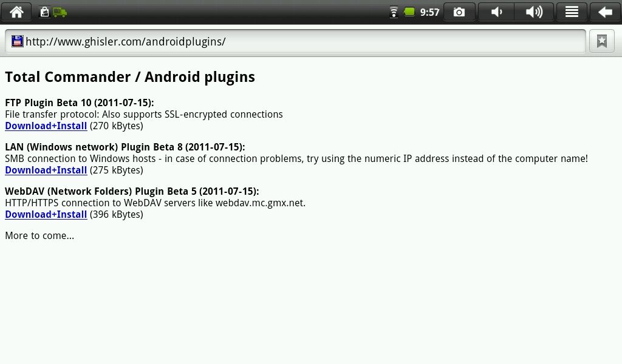Viewport: 622px width, 364px height.
Task: Tap the 9:57 clock in status bar
Action: (x=429, y=12)
